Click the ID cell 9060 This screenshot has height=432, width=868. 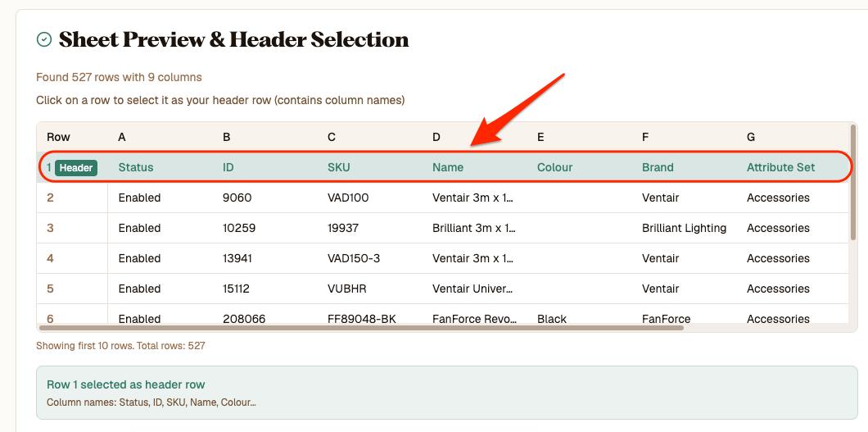tap(237, 198)
